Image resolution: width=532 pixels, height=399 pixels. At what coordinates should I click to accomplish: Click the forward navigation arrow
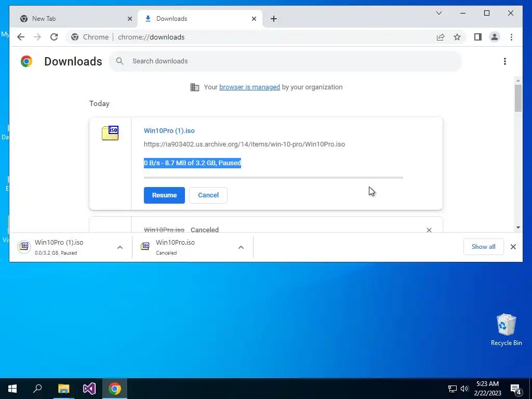pos(37,37)
